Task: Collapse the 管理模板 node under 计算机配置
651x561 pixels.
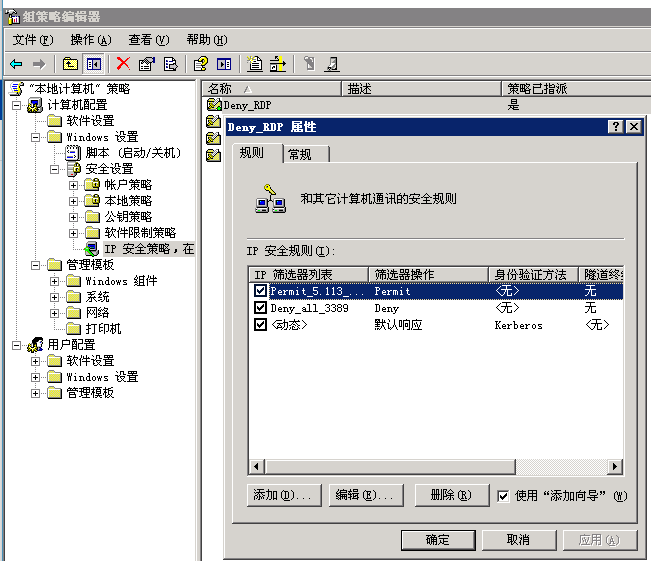Action: 36,265
